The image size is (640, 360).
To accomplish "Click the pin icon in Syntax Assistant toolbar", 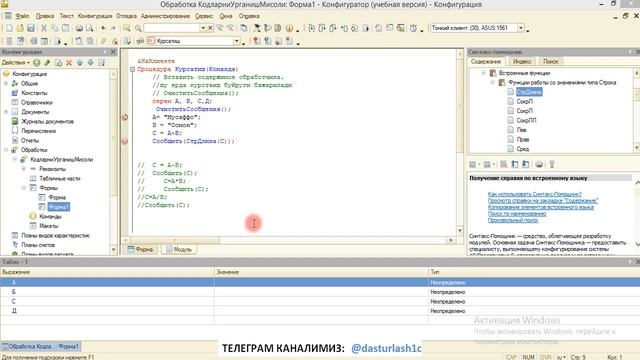I will pos(552,164).
